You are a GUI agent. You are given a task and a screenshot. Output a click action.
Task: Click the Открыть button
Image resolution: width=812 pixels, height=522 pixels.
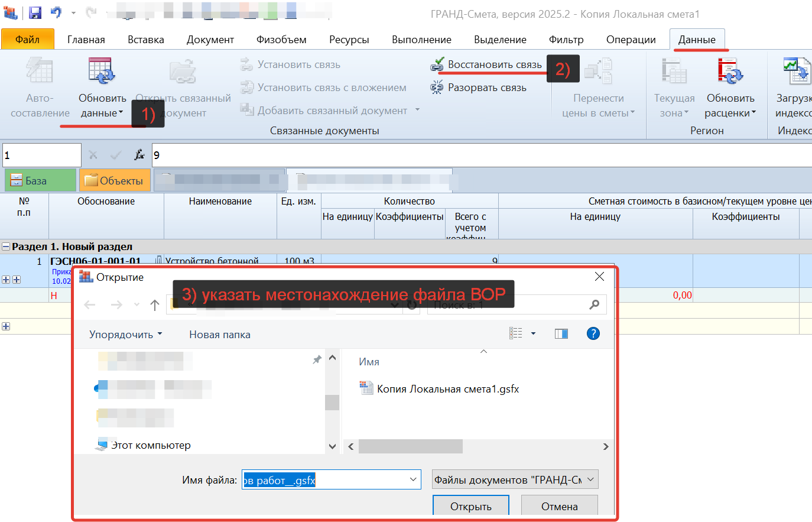pos(471,505)
